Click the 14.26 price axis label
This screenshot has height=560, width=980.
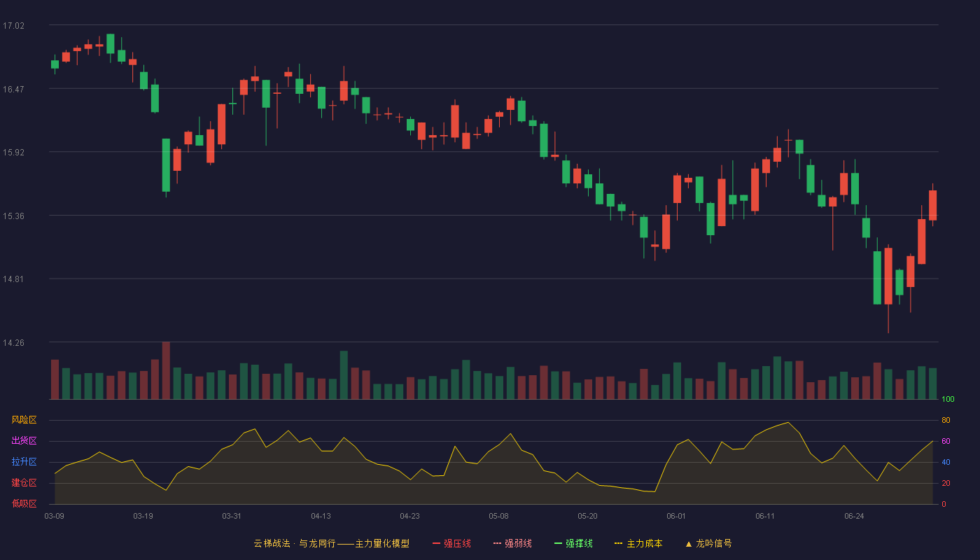tap(13, 343)
